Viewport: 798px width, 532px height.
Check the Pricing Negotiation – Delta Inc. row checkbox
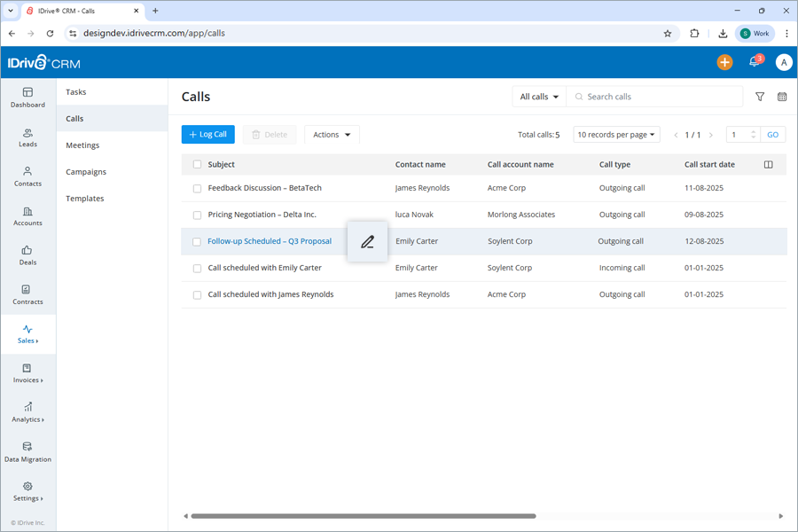click(x=196, y=215)
